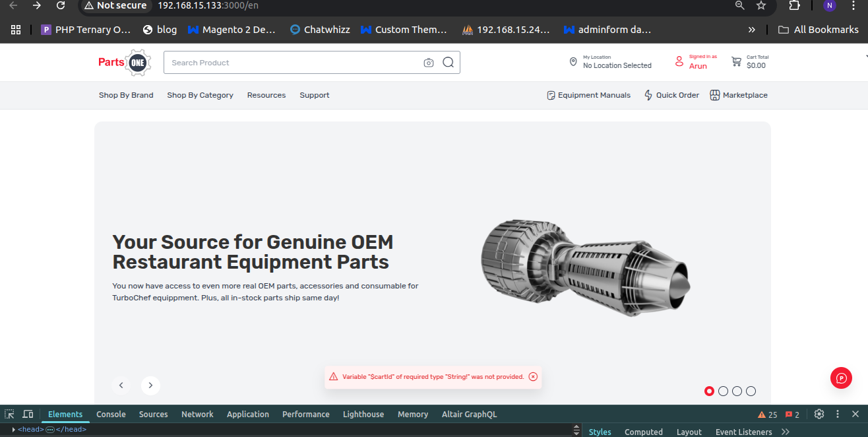The image size is (868, 437).
Task: Click the Parts ONE site logo
Action: [x=125, y=63]
